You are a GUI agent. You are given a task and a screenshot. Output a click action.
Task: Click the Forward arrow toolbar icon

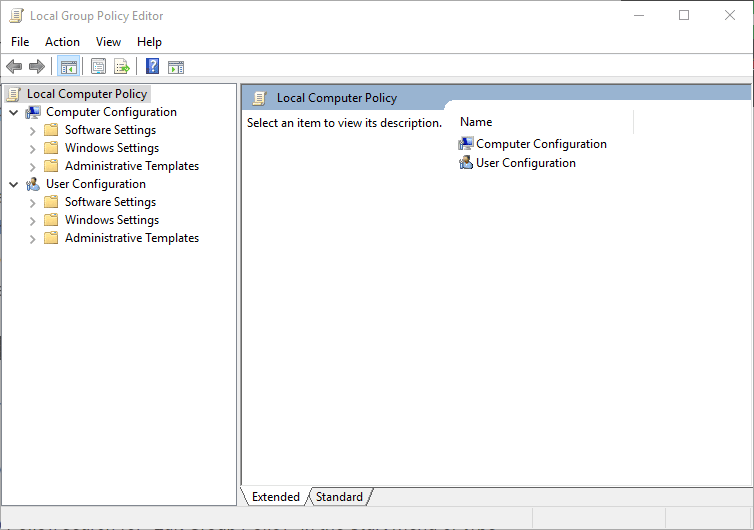click(37, 66)
